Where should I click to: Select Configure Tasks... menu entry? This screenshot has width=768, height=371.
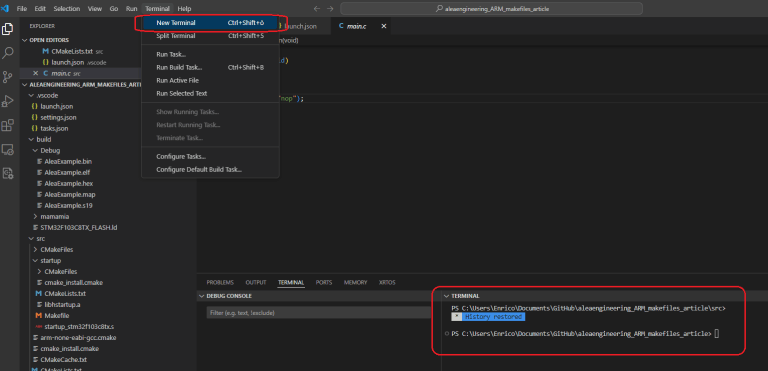210,157
